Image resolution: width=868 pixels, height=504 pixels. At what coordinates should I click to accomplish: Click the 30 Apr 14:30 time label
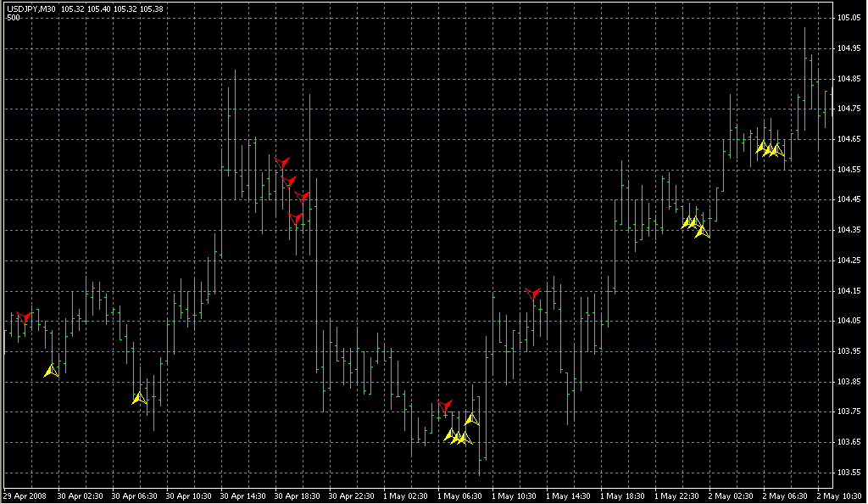(242, 496)
